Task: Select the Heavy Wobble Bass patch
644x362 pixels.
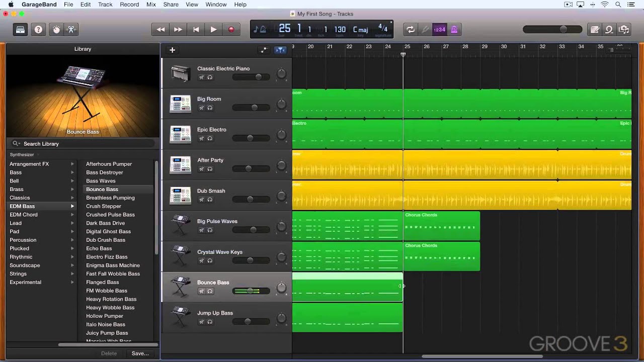Action: (110, 308)
